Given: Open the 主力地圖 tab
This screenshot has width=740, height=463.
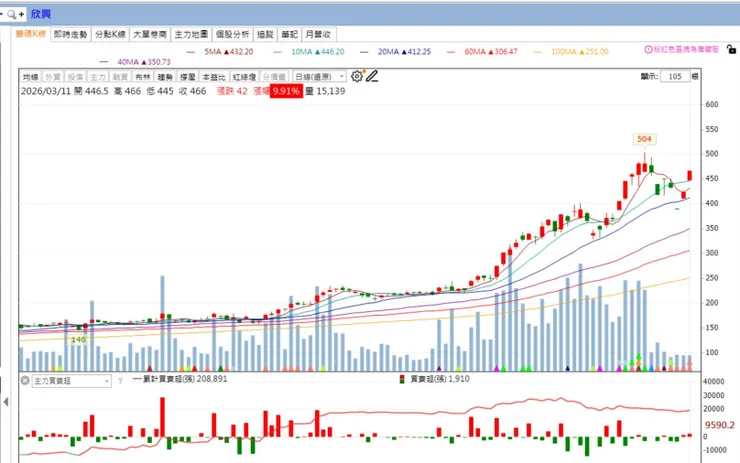Looking at the screenshot, I should pyautogui.click(x=191, y=34).
